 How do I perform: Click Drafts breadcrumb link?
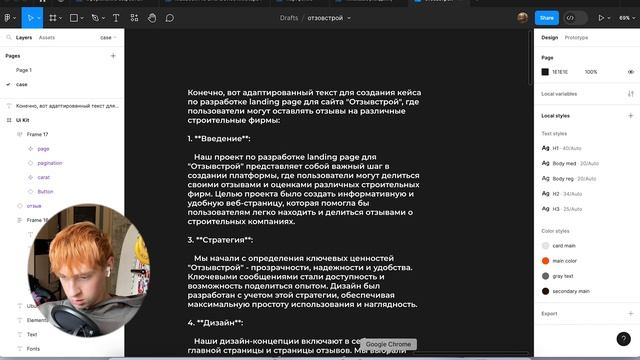pos(289,18)
